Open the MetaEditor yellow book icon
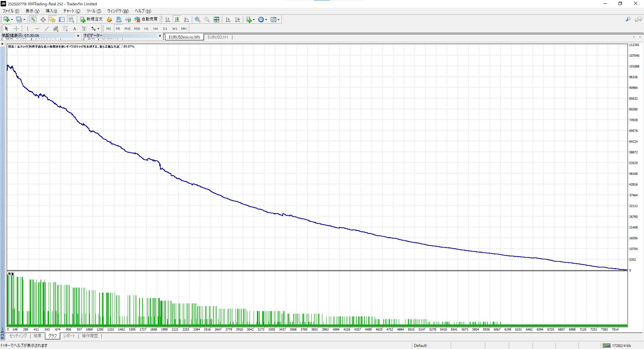The image size is (644, 349). [109, 19]
